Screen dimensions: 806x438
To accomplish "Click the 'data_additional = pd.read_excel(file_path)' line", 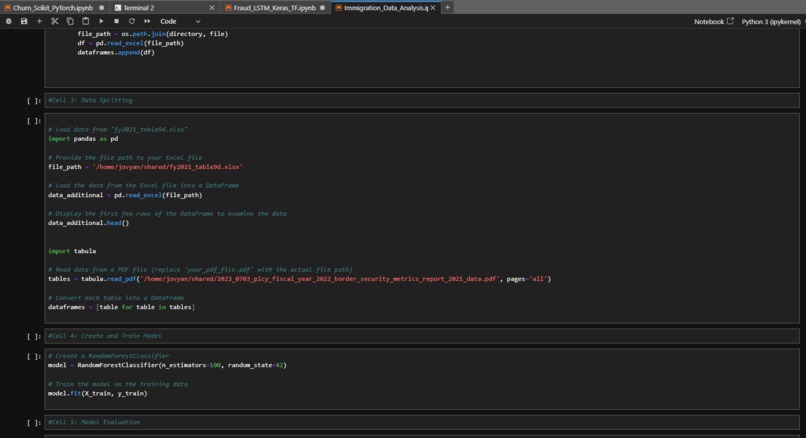I will [x=125, y=195].
